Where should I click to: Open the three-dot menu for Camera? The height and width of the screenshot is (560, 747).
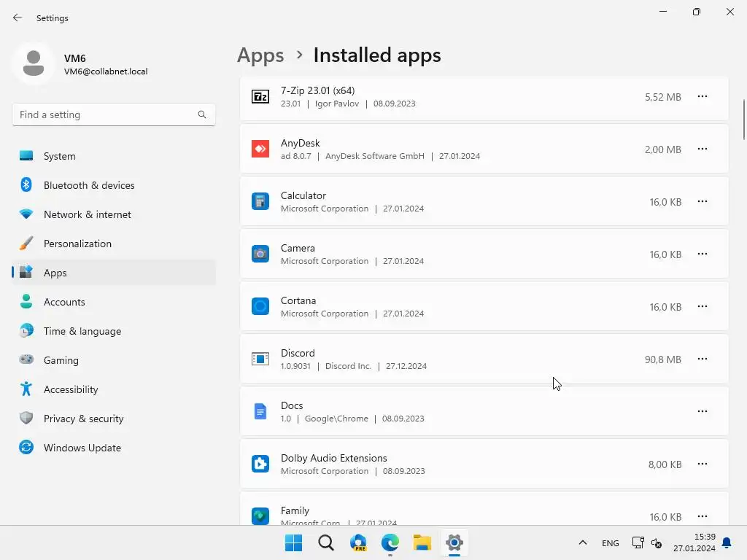point(703,254)
